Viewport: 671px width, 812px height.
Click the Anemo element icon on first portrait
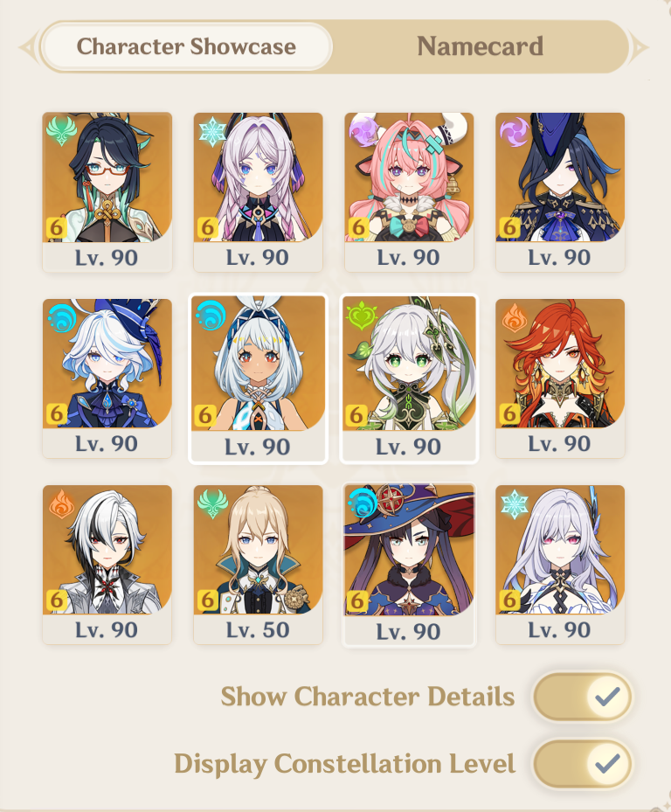[62, 130]
